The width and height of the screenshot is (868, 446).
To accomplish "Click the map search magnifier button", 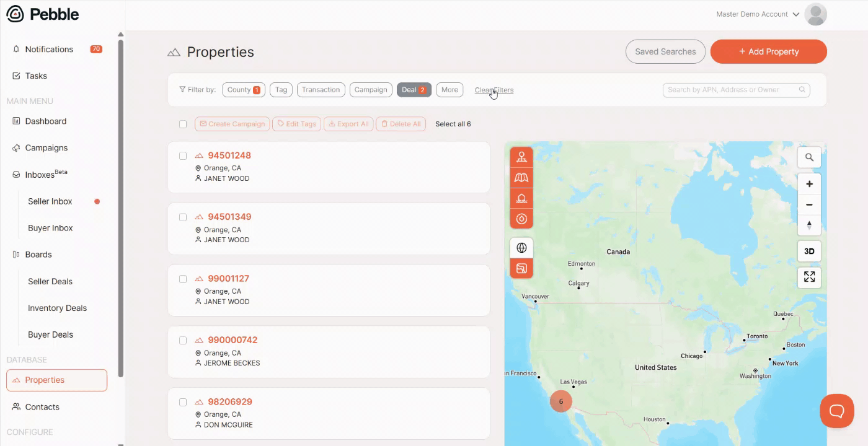I will (809, 157).
